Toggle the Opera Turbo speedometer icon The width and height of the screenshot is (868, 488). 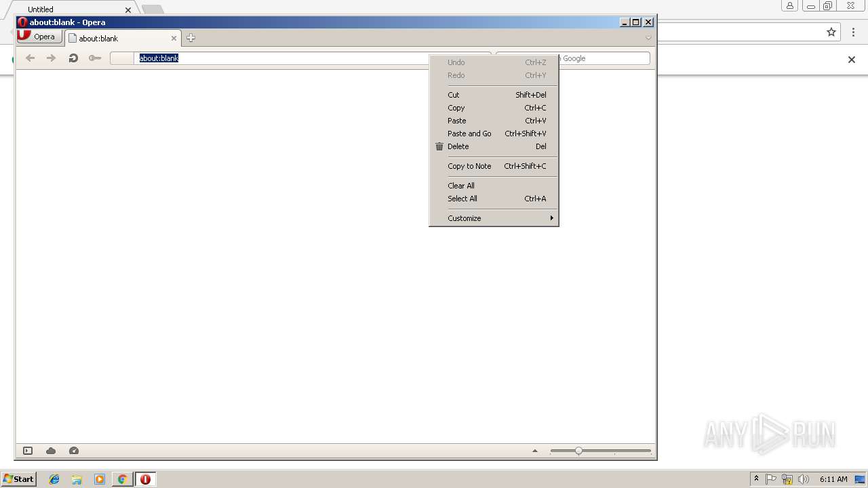[74, 451]
